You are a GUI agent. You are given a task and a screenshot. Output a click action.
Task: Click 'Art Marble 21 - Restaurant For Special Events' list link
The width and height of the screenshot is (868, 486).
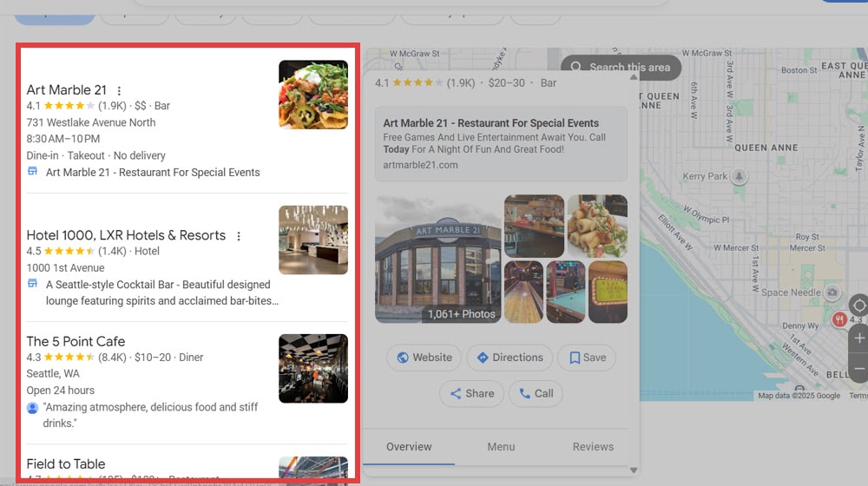(153, 172)
